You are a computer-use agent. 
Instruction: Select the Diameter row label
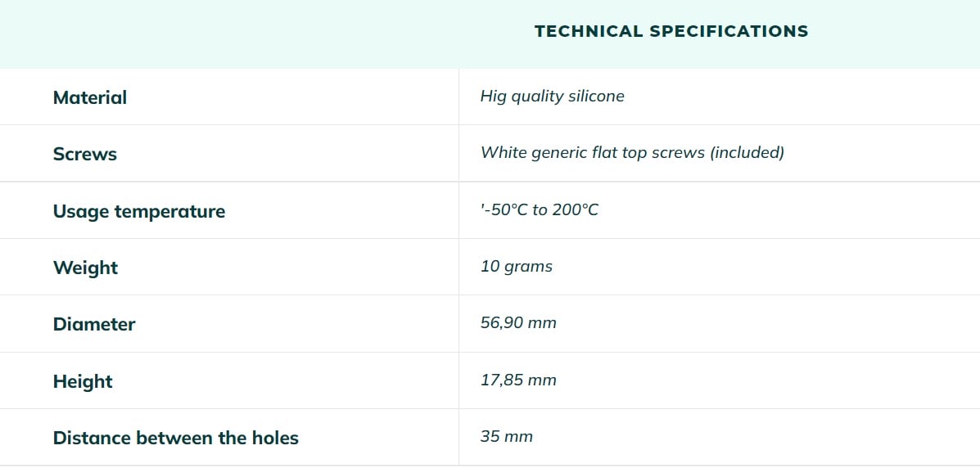pos(94,324)
